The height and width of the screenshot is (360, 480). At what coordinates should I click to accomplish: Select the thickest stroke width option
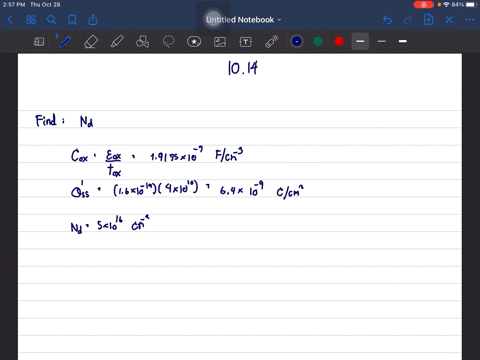[403, 41]
